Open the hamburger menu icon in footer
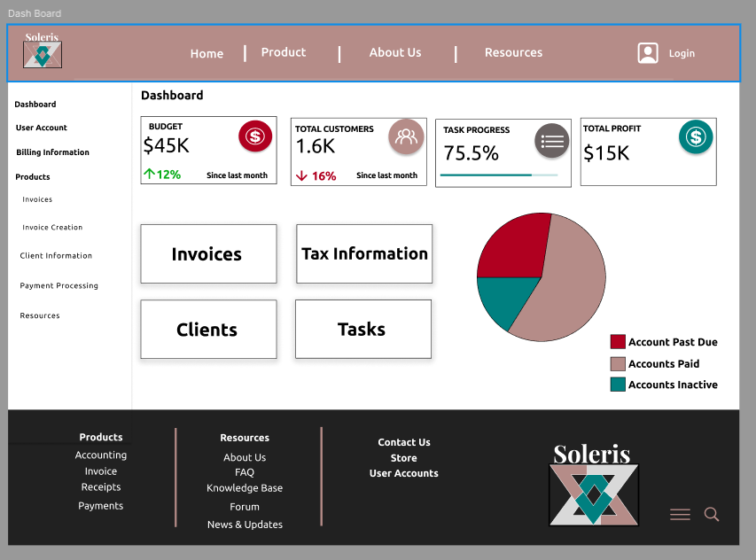This screenshot has height=560, width=756. tap(680, 515)
